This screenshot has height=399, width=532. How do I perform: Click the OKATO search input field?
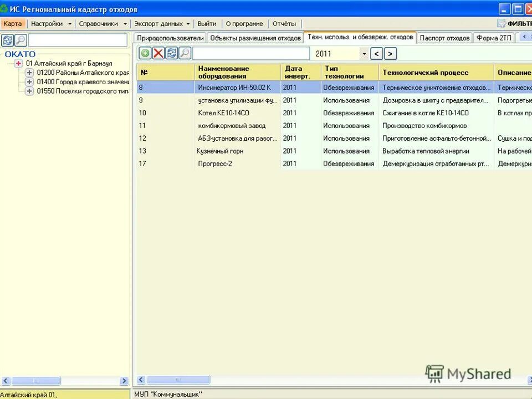pyautogui.click(x=78, y=40)
